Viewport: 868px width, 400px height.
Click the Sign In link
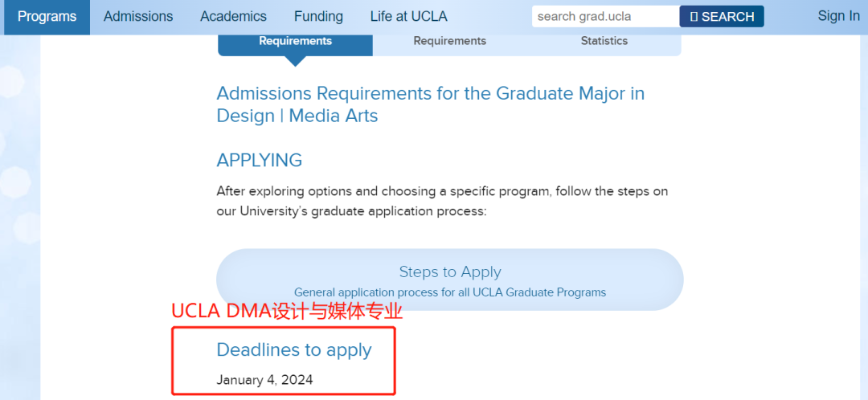[838, 16]
